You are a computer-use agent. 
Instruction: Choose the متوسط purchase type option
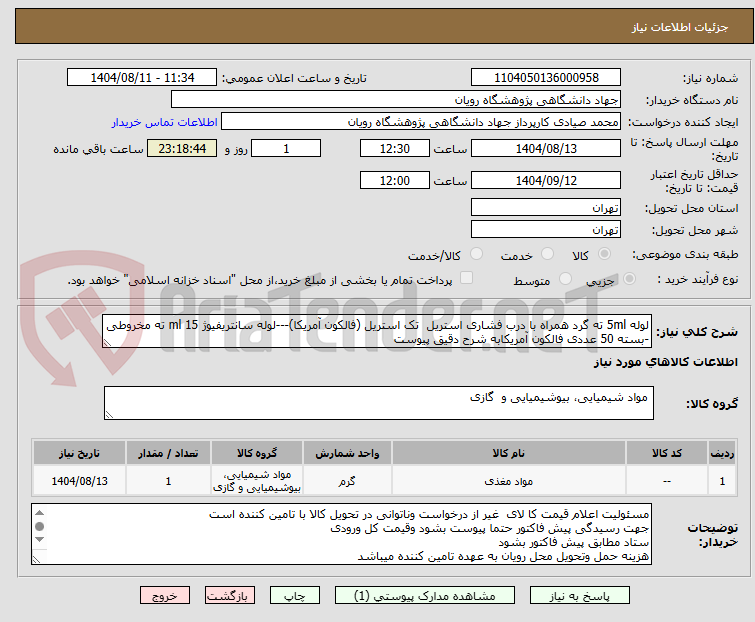pyautogui.click(x=567, y=281)
